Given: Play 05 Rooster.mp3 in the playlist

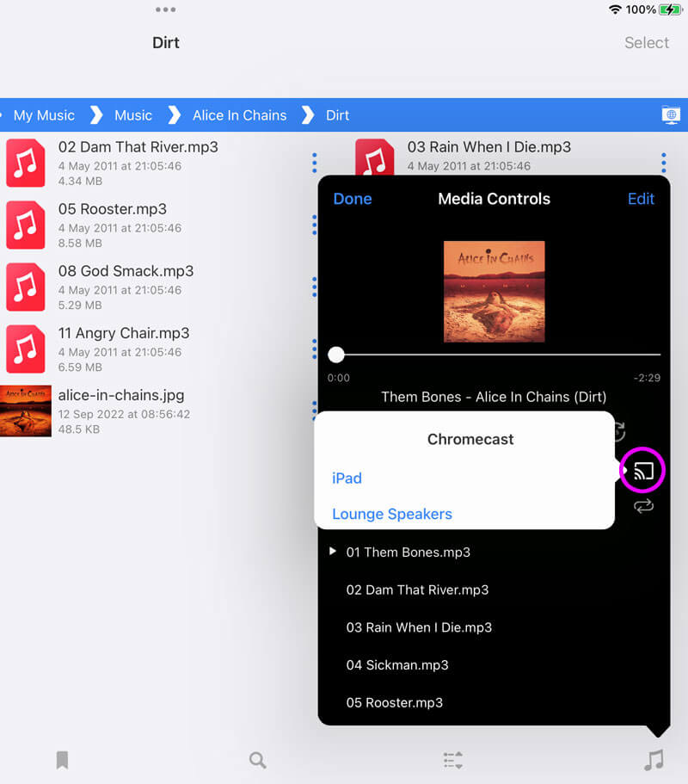Looking at the screenshot, I should (x=394, y=702).
